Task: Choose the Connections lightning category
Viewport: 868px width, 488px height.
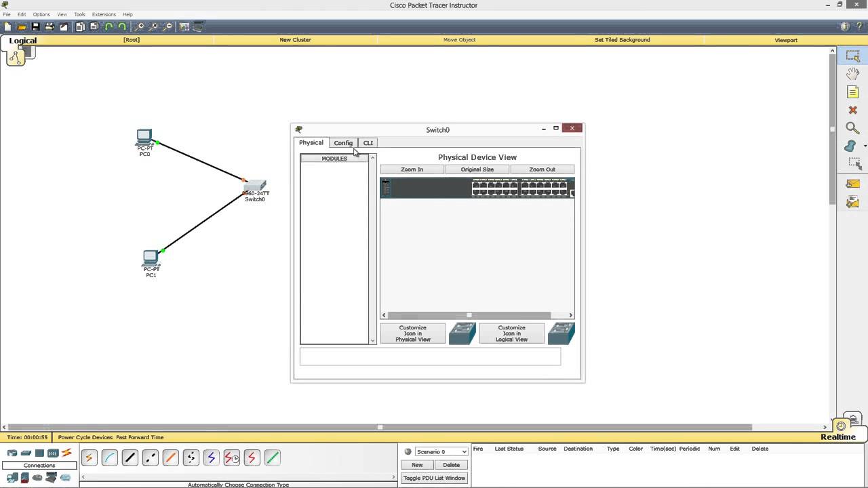Action: pyautogui.click(x=66, y=453)
